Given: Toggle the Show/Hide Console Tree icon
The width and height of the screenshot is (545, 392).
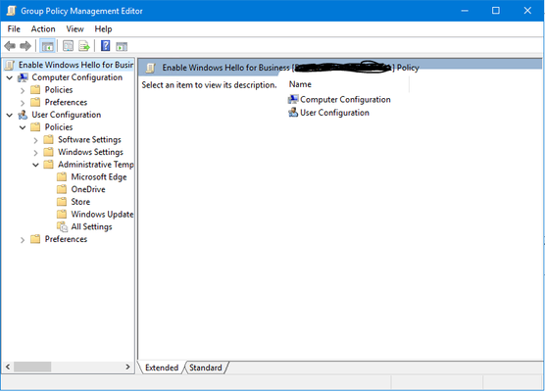Looking at the screenshot, I should [x=48, y=46].
